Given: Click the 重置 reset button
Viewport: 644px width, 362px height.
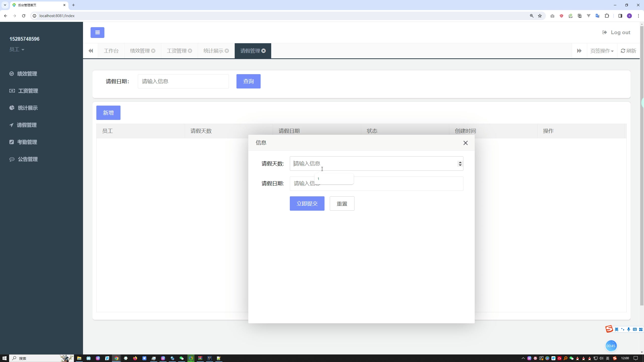Looking at the screenshot, I should point(342,203).
